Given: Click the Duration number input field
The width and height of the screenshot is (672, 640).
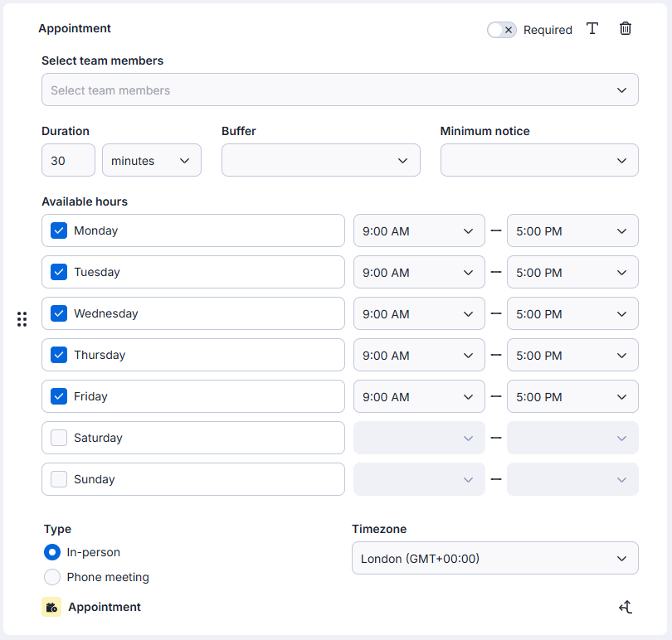Looking at the screenshot, I should coord(68,161).
